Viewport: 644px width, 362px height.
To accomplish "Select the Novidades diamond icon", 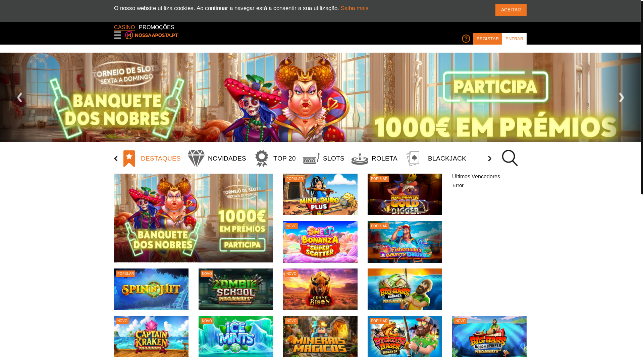I will 196,159.
